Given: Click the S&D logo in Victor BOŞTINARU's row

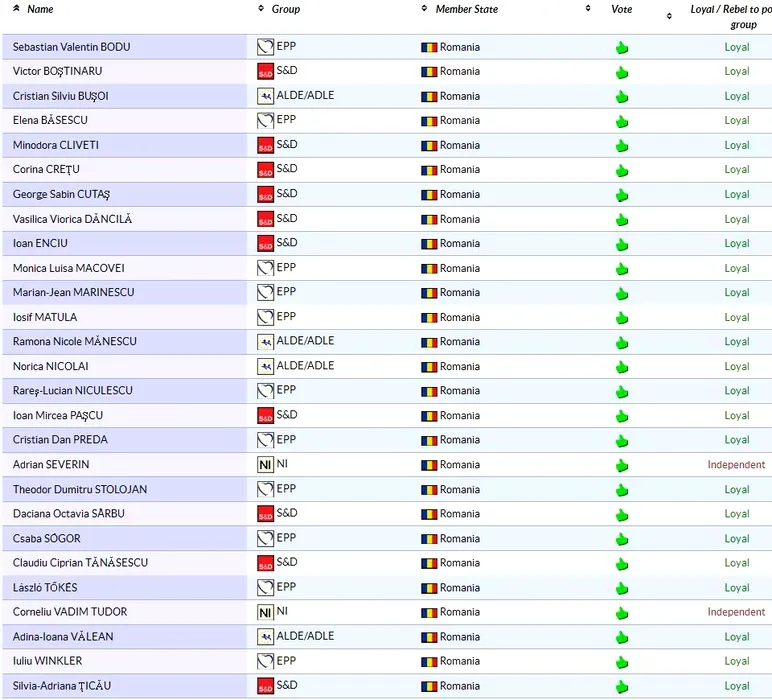Looking at the screenshot, I should point(265,71).
